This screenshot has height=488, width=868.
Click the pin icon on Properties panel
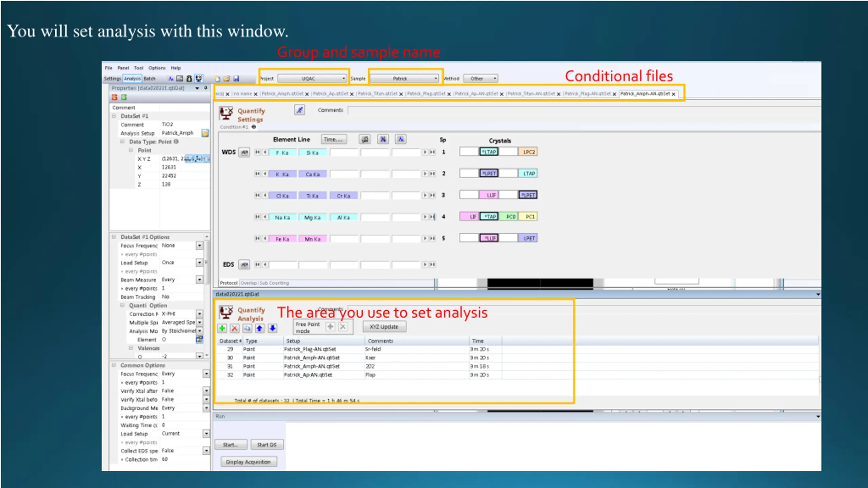coord(205,88)
